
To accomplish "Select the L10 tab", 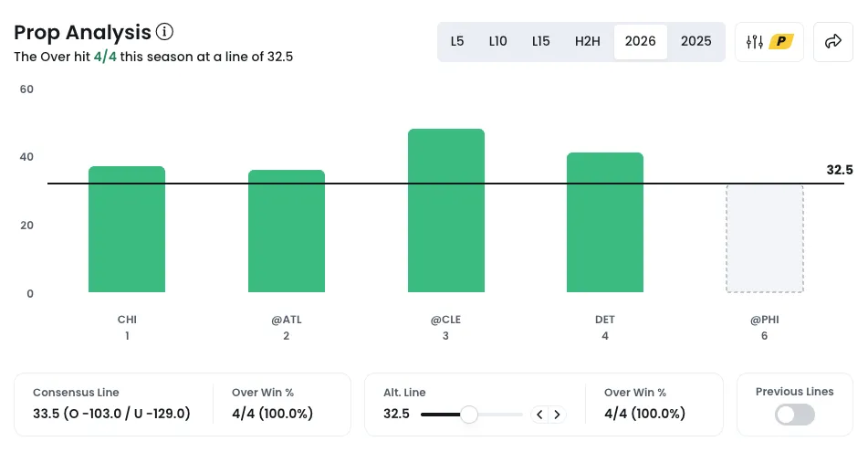I will pos(497,41).
